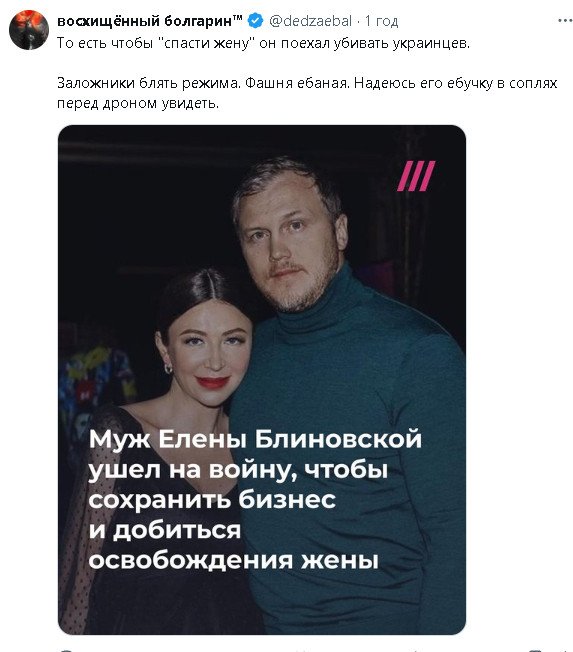The height and width of the screenshot is (652, 573).
Task: Click tweet line "То есть чтобы спасти жену"
Action: click(263, 43)
